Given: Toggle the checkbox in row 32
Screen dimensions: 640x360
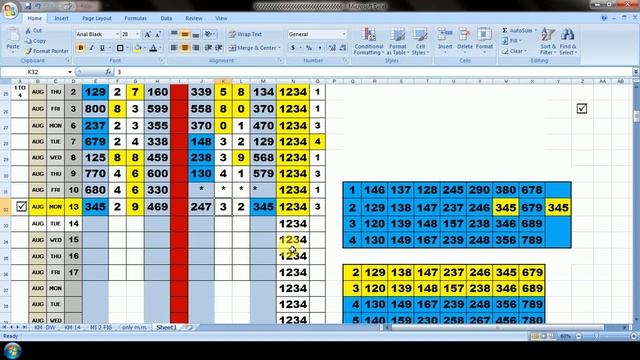Looking at the screenshot, I should (22, 207).
